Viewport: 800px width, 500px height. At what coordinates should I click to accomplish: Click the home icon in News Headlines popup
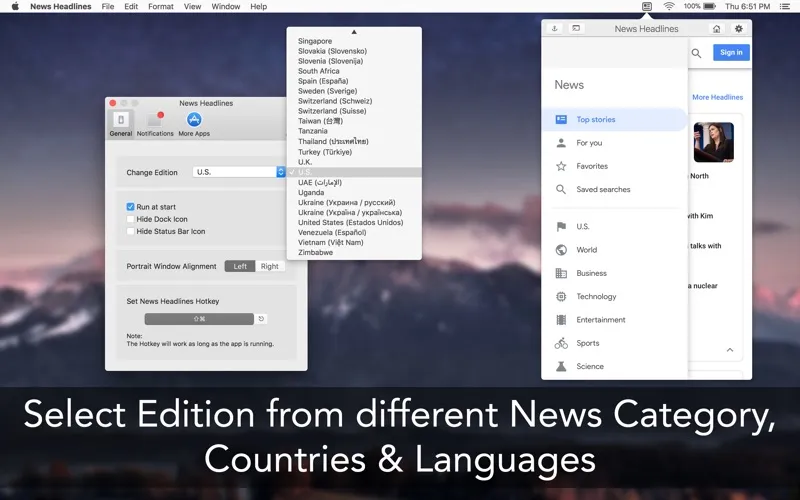716,29
